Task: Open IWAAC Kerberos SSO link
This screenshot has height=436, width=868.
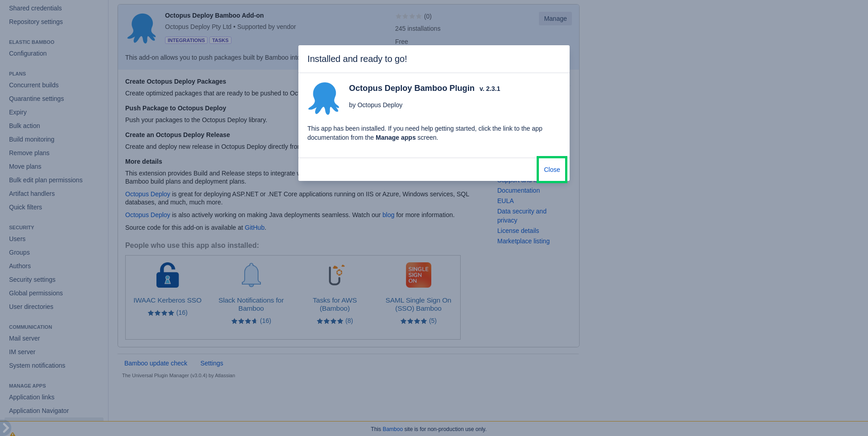Action: pyautogui.click(x=167, y=300)
